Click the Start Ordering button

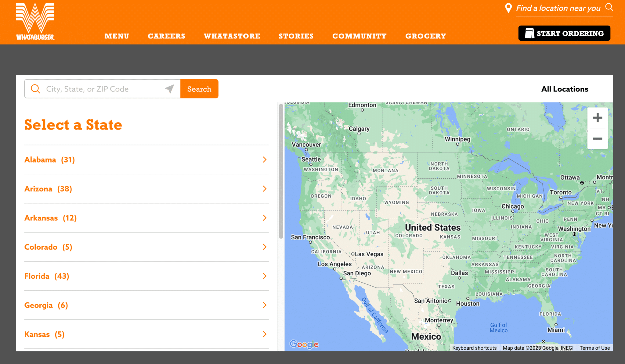(x=564, y=33)
